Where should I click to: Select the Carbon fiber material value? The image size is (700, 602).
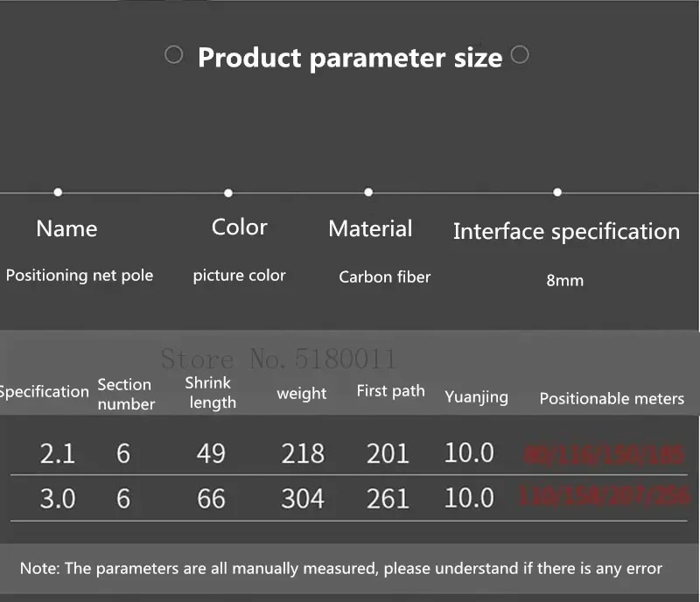(x=385, y=277)
